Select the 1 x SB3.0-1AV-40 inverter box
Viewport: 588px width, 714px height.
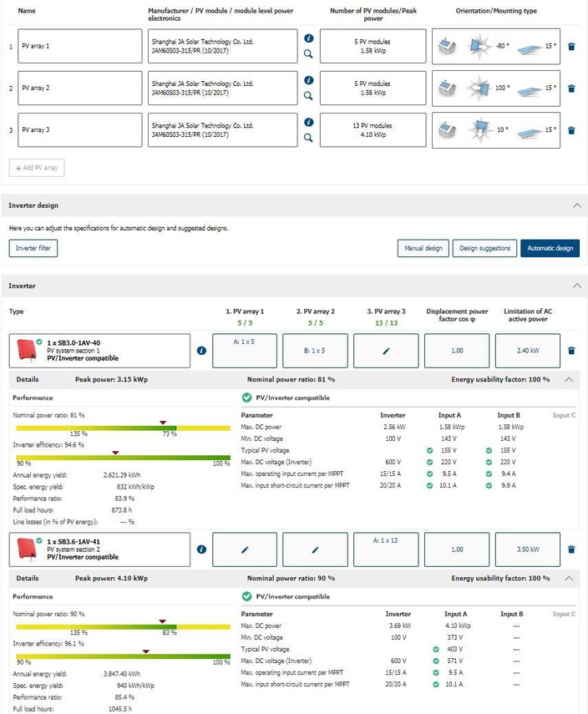click(99, 351)
